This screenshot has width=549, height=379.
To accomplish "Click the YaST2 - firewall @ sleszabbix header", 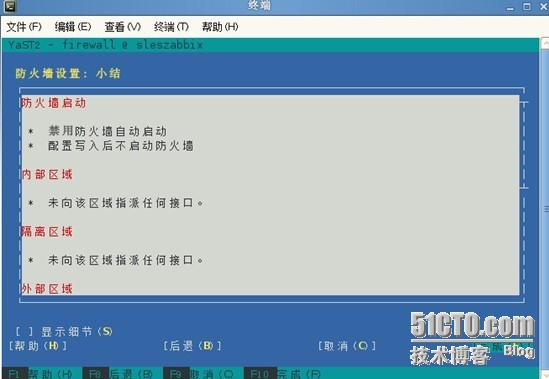I will (x=105, y=45).
